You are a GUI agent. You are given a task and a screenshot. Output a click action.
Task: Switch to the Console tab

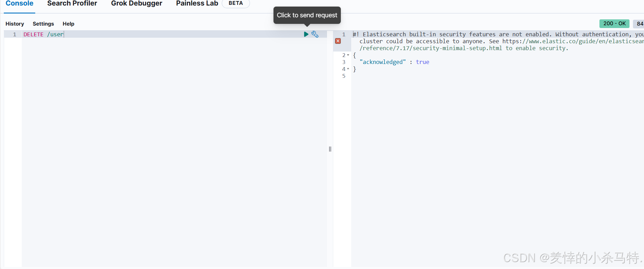pyautogui.click(x=19, y=3)
